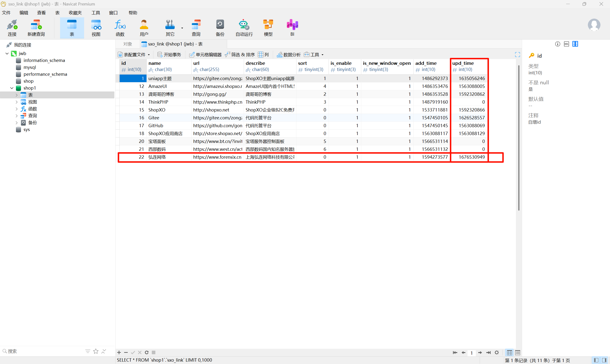610x364 pixels.
Task: Switch to grid view mode
Action: click(x=509, y=353)
